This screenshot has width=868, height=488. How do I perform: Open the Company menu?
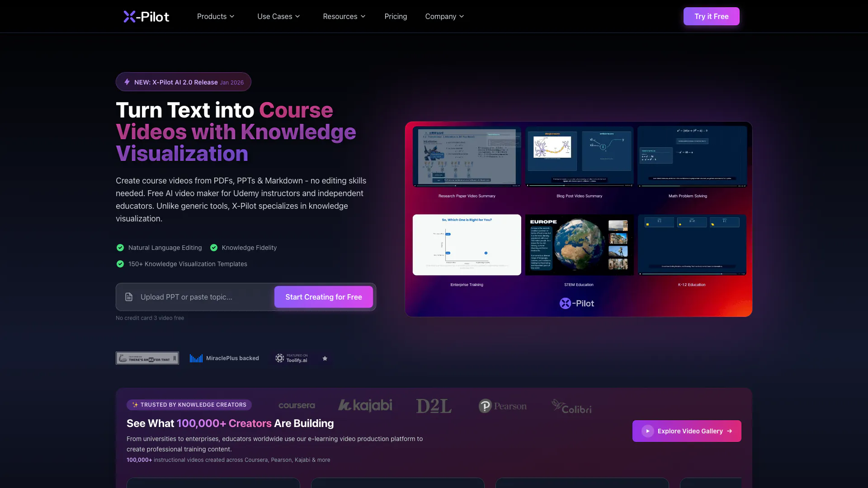[x=444, y=17]
